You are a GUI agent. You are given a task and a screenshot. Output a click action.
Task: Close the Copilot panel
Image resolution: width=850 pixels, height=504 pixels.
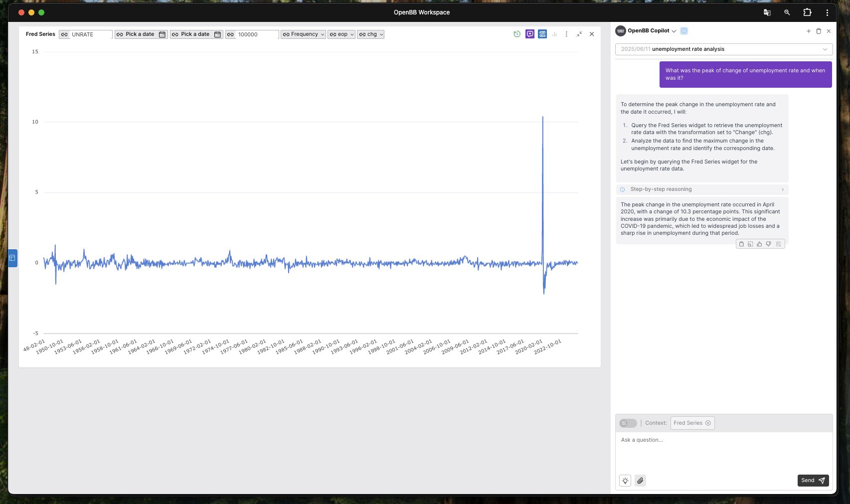pos(829,31)
